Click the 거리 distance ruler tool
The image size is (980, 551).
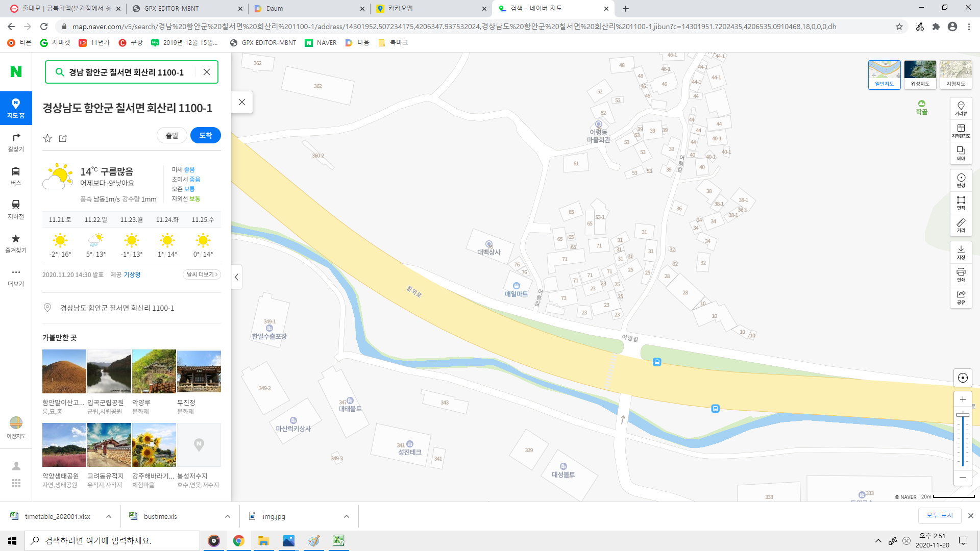[961, 225]
